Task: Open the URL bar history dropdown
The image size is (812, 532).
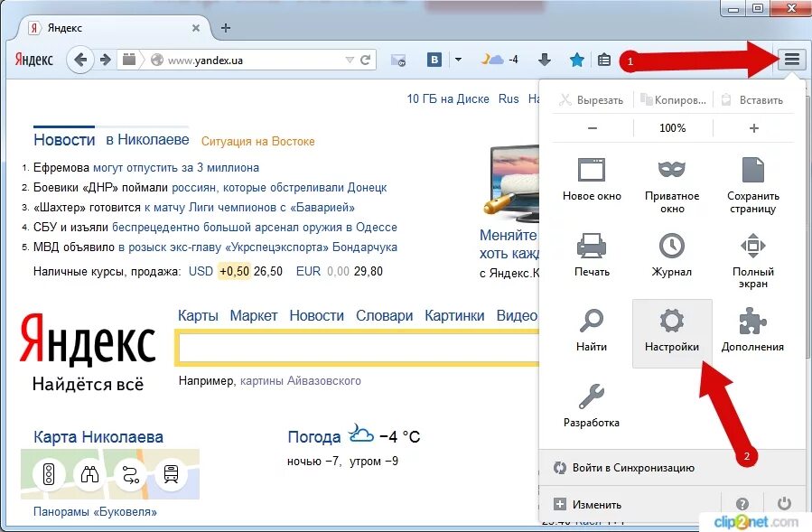Action: pyautogui.click(x=350, y=61)
